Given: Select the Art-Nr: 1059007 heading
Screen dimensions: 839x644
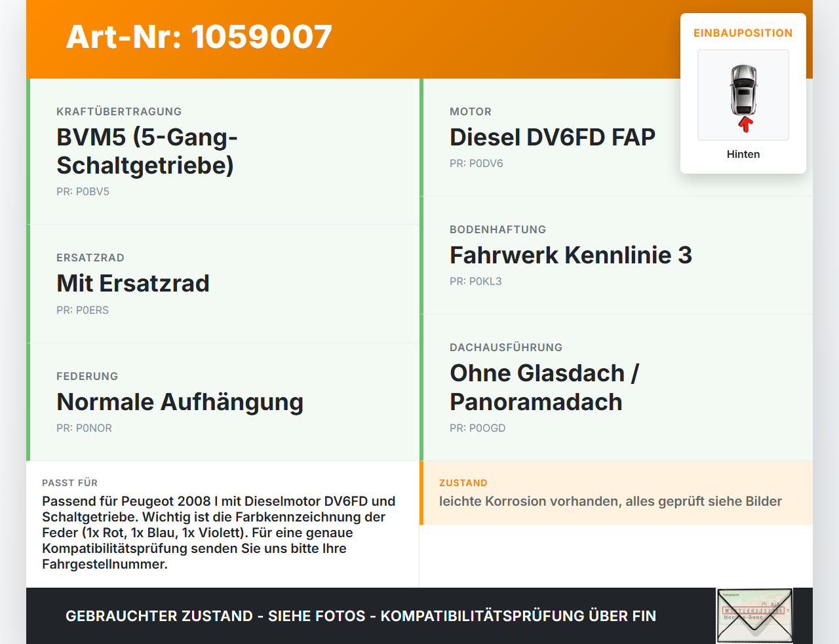Looking at the screenshot, I should 199,37.
